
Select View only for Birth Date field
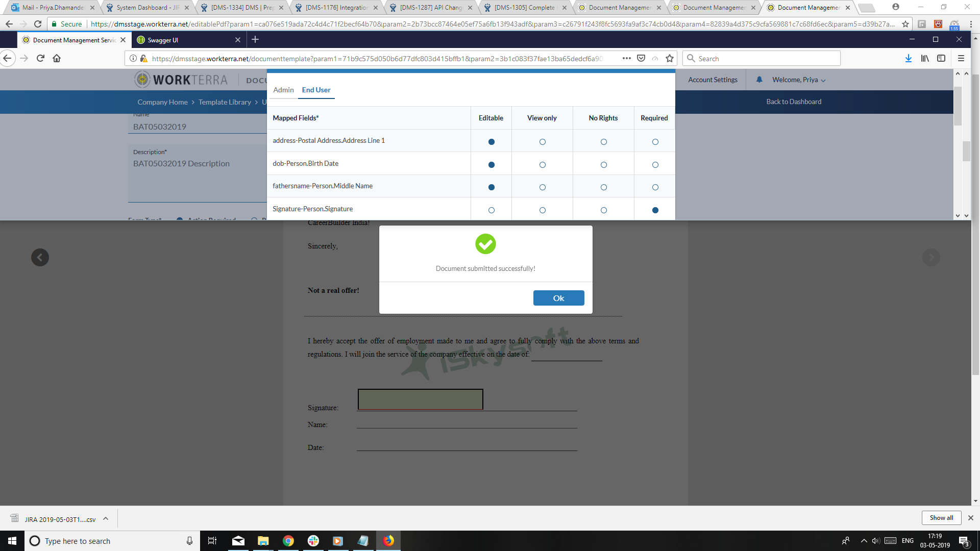coord(542,165)
